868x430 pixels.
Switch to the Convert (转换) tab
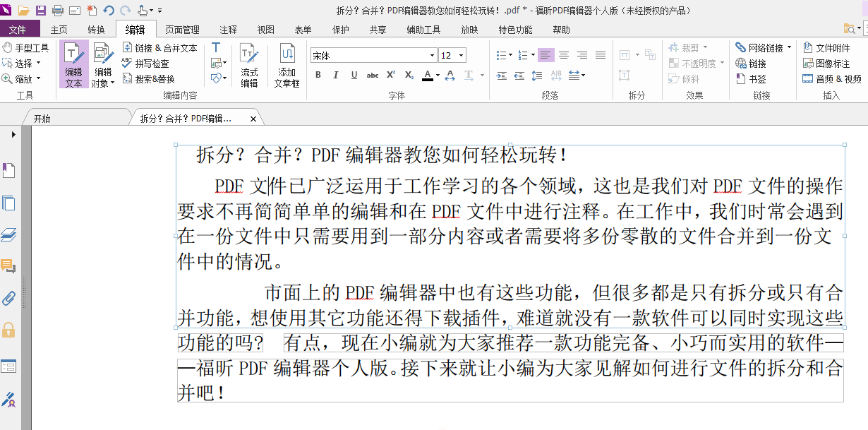[x=96, y=30]
